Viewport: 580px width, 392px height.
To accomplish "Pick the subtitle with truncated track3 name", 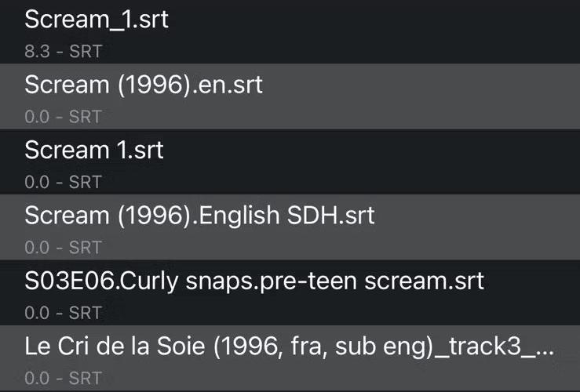I will coord(290,358).
